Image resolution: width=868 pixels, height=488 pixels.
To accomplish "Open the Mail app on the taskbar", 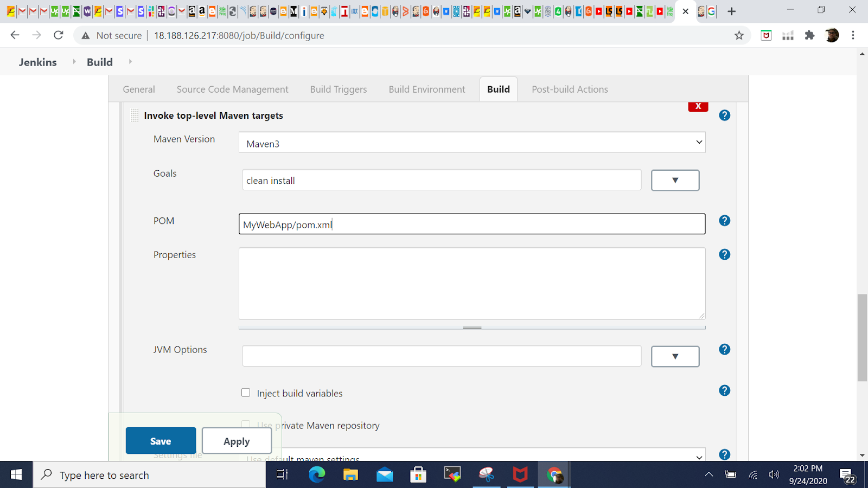I will click(x=385, y=475).
